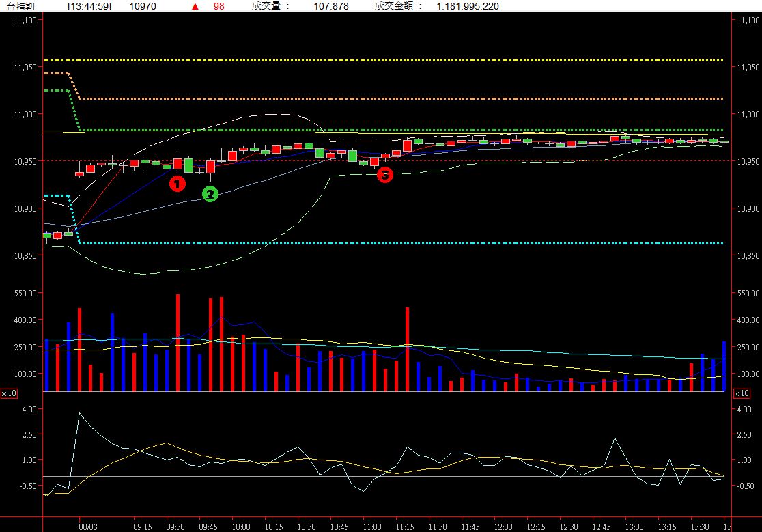The height and width of the screenshot is (532, 762).
Task: Click 400.00 on the right volume axis
Action: coord(748,320)
